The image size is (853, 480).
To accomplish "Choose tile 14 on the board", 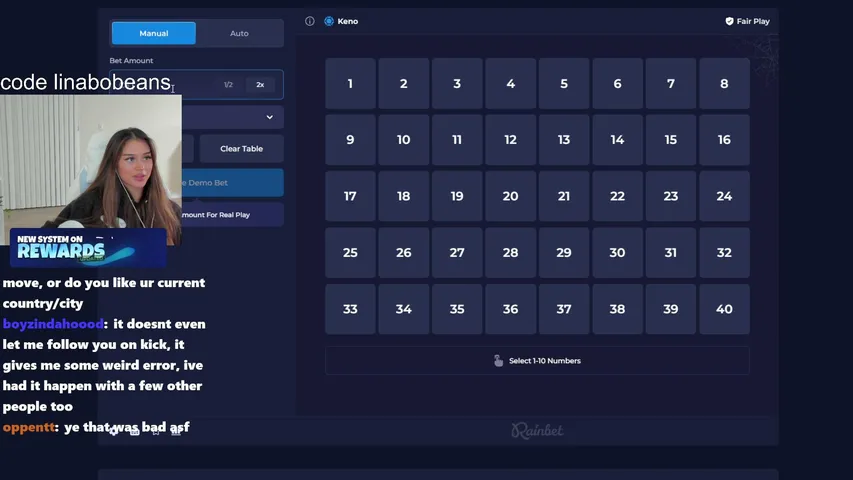I will [617, 140].
